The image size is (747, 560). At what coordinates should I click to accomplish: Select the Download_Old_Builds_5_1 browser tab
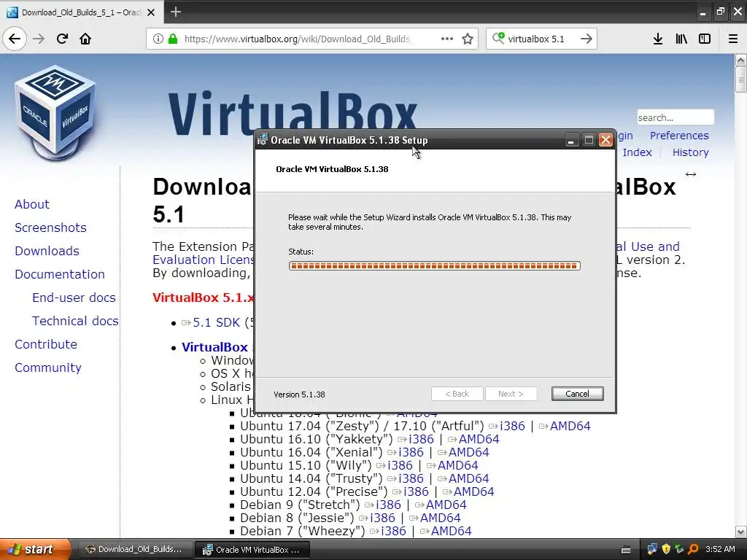82,12
